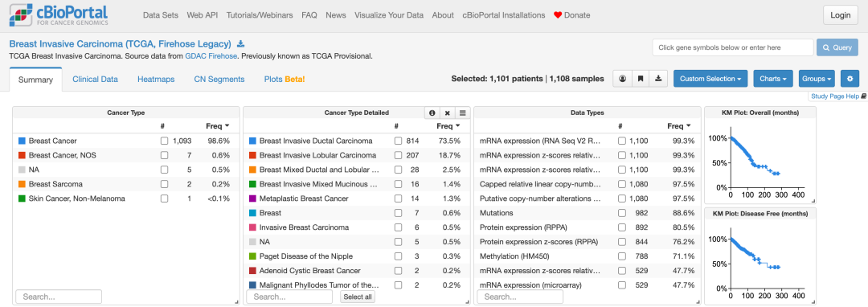The height and width of the screenshot is (307, 868).
Task: Click the Login button
Action: (841, 15)
